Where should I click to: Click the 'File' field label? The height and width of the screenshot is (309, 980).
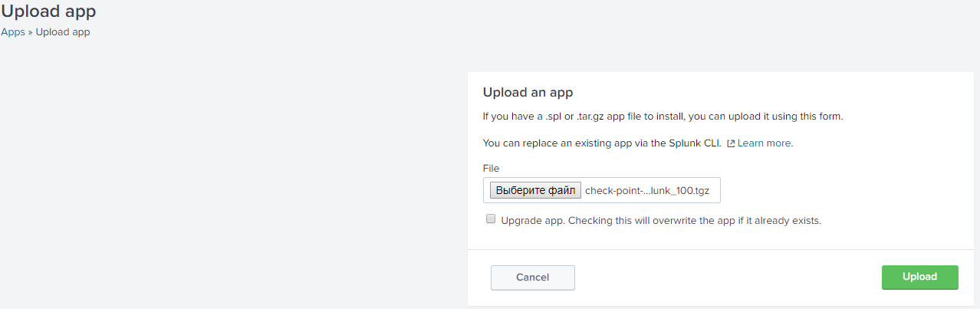(491, 168)
